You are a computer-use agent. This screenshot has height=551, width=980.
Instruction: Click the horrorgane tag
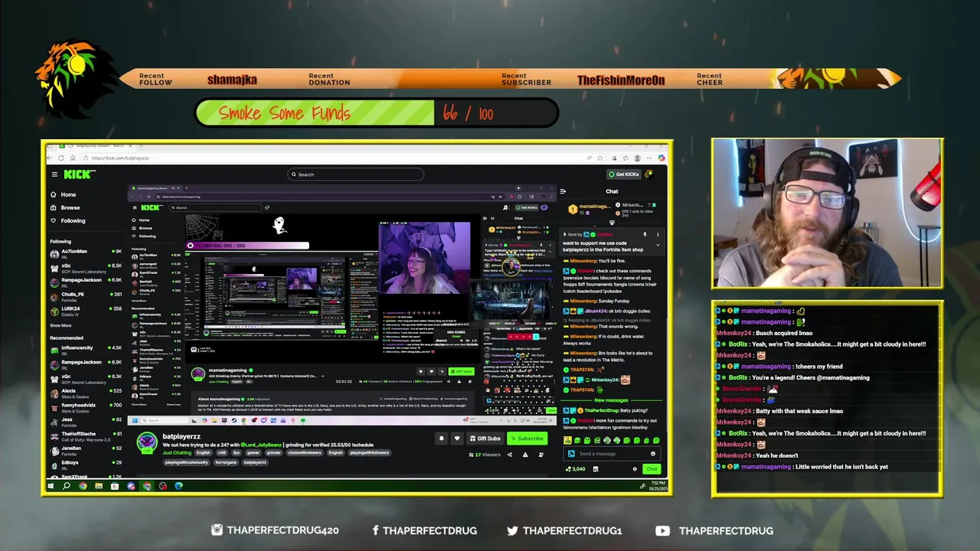pyautogui.click(x=226, y=462)
